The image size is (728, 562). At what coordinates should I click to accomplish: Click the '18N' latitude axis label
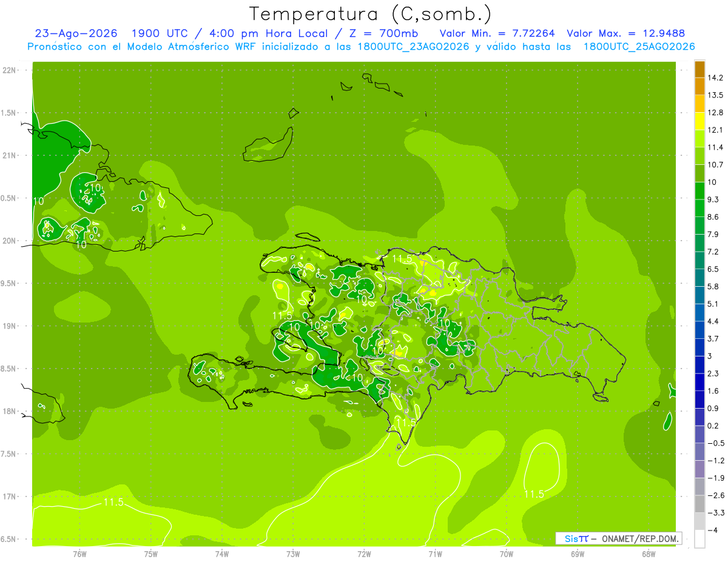10,412
